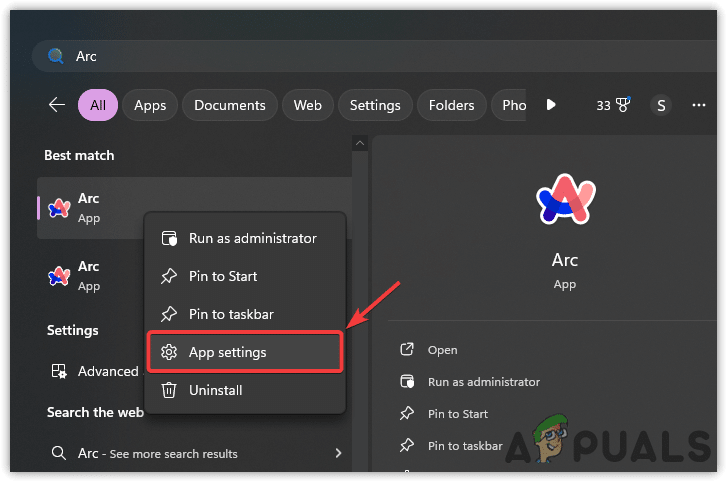Select the second Arc app result
Image resolution: width=727 pixels, height=482 pixels.
[x=90, y=275]
